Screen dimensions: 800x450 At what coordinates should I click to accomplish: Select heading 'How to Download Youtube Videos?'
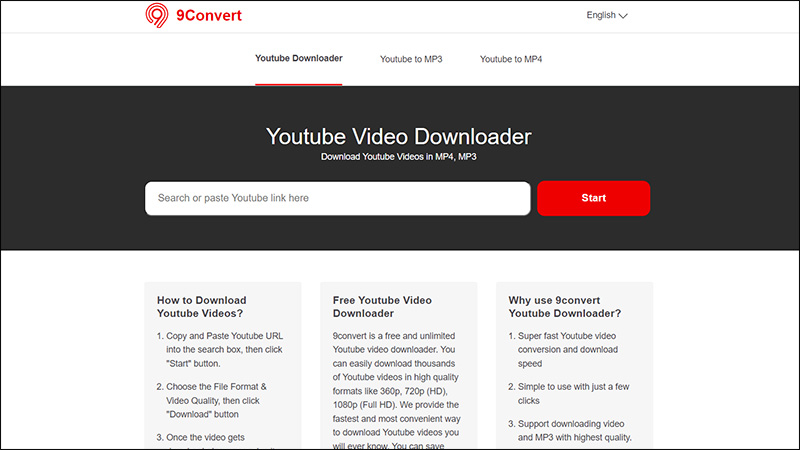coord(202,307)
